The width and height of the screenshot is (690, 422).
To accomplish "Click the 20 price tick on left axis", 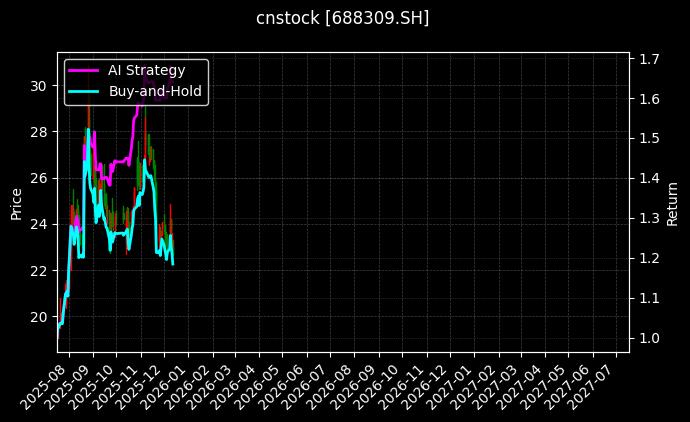I will tap(38, 317).
